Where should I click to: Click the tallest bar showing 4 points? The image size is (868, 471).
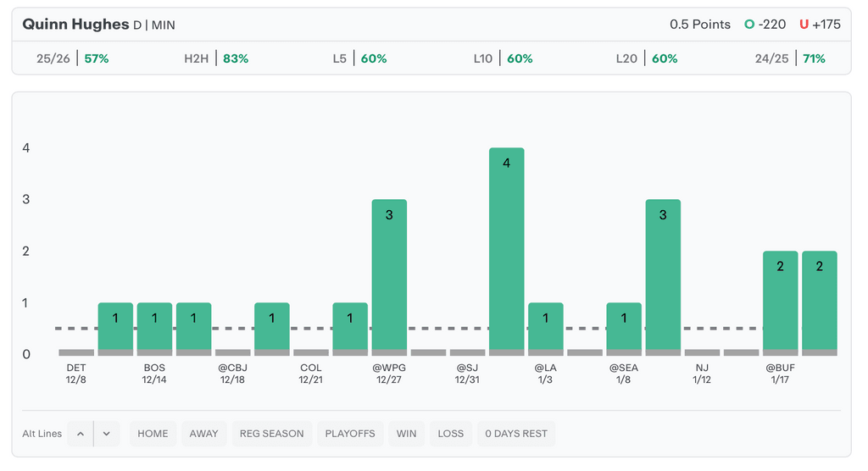coord(506,252)
